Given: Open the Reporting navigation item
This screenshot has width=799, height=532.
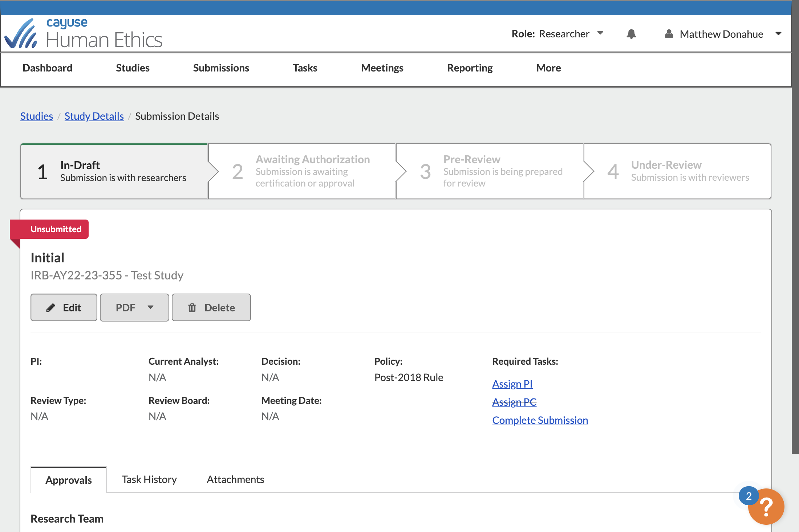Looking at the screenshot, I should [470, 68].
